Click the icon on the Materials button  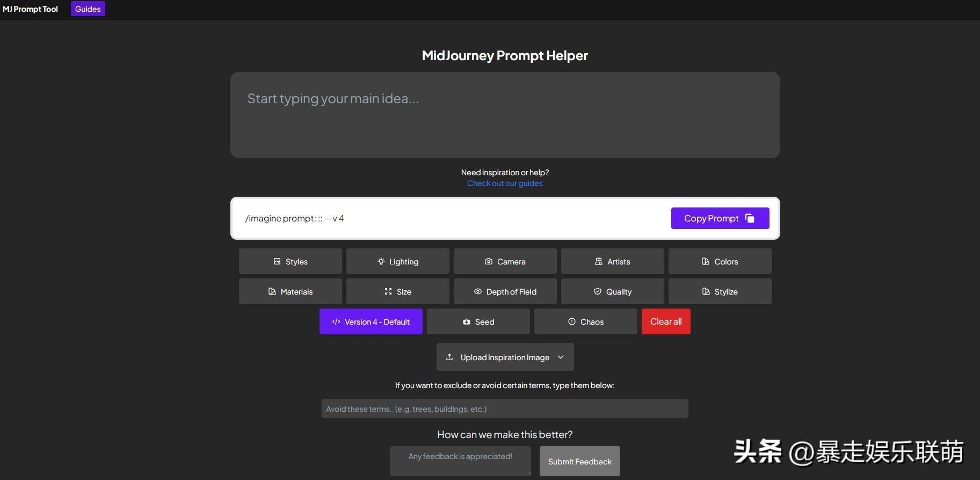(272, 291)
